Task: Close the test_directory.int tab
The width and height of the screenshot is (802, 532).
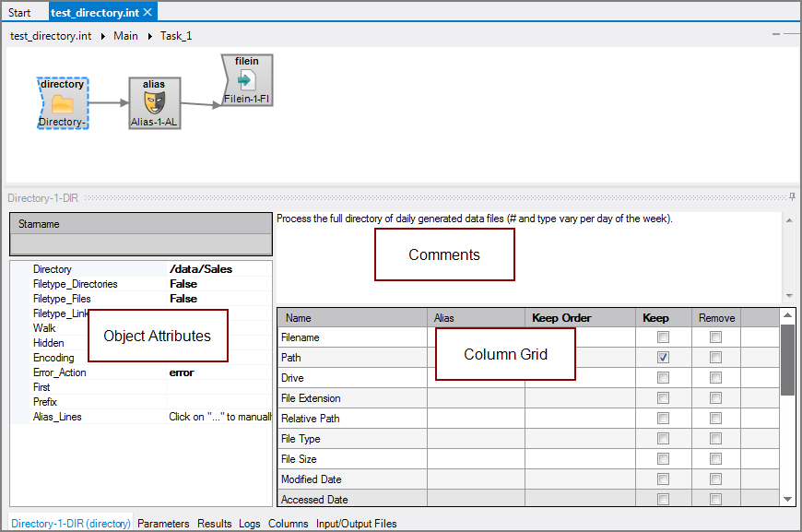Action: click(x=147, y=12)
